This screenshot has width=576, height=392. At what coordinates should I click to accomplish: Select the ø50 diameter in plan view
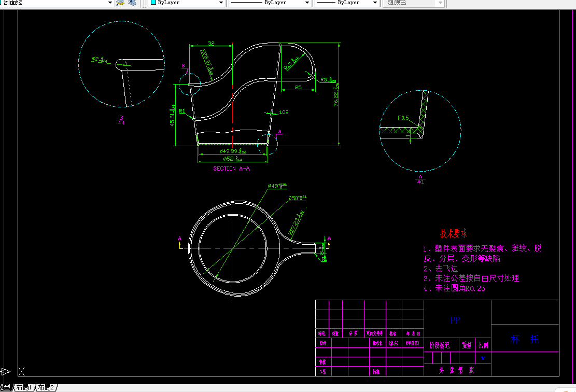(x=297, y=198)
